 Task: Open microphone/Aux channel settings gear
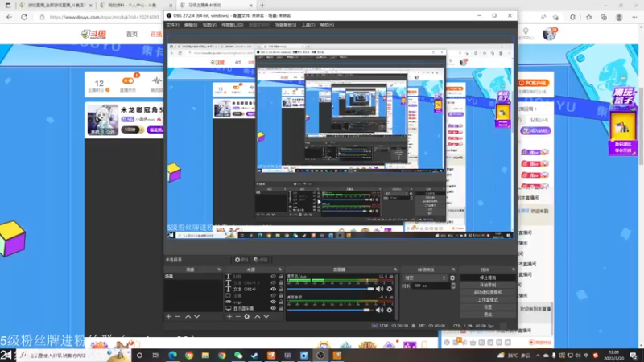390,289
